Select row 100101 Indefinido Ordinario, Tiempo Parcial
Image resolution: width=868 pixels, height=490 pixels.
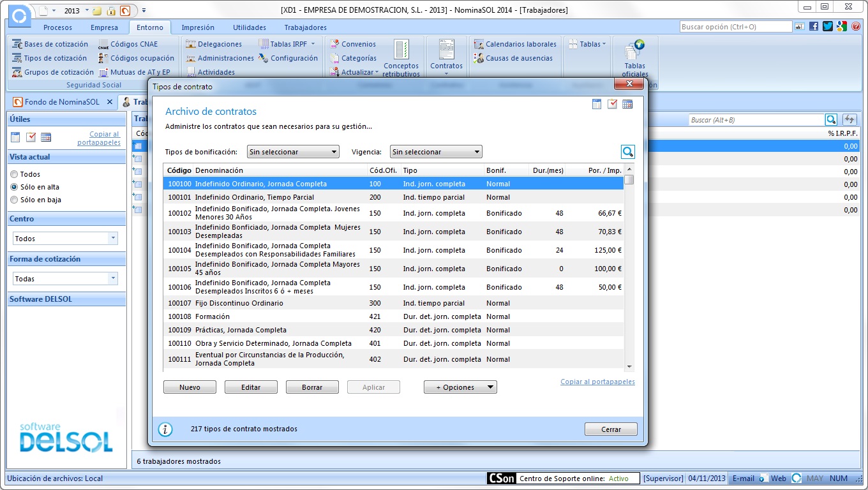394,197
